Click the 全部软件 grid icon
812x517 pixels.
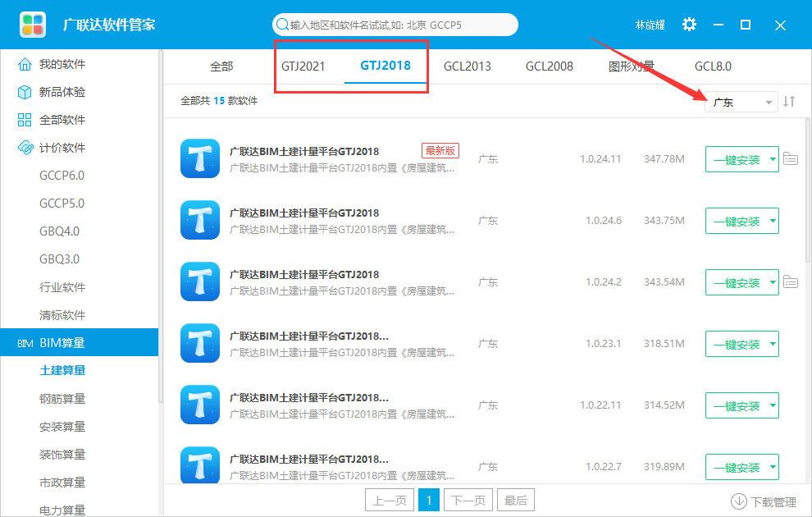tap(25, 120)
